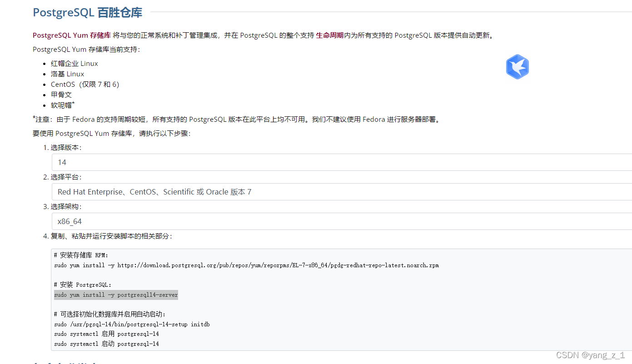
Task: Select the 甲骨文 list item
Action: click(61, 95)
